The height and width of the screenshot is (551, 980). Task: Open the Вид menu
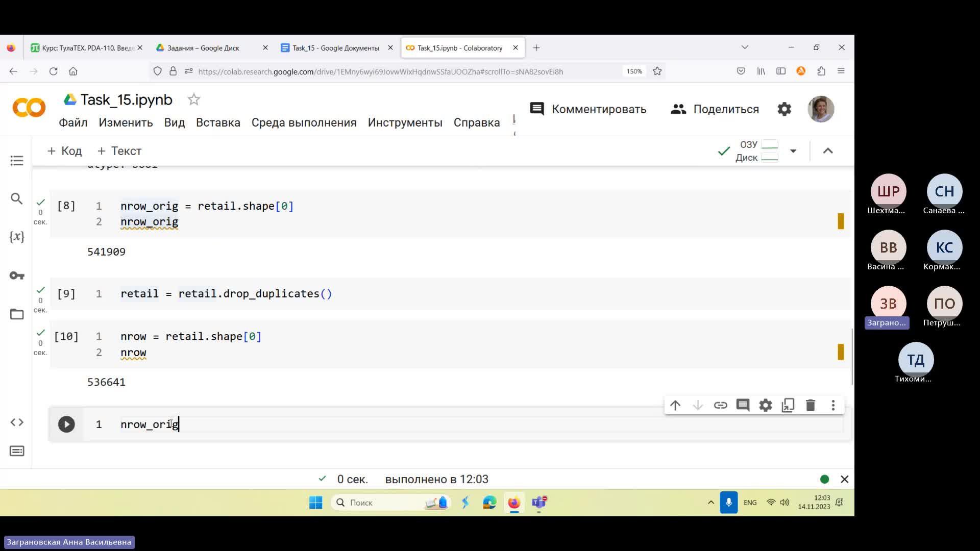pyautogui.click(x=175, y=123)
